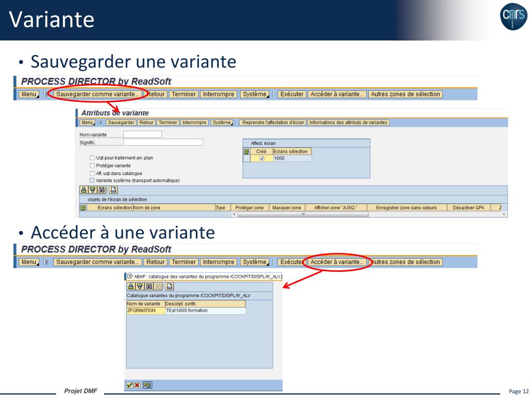Click 'Accéder à variante...' under 'Sauvegarder une variante'

[337, 95]
